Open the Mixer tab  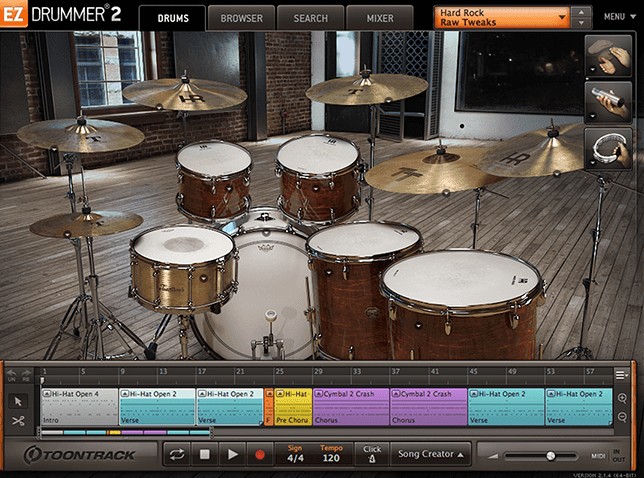pos(379,18)
